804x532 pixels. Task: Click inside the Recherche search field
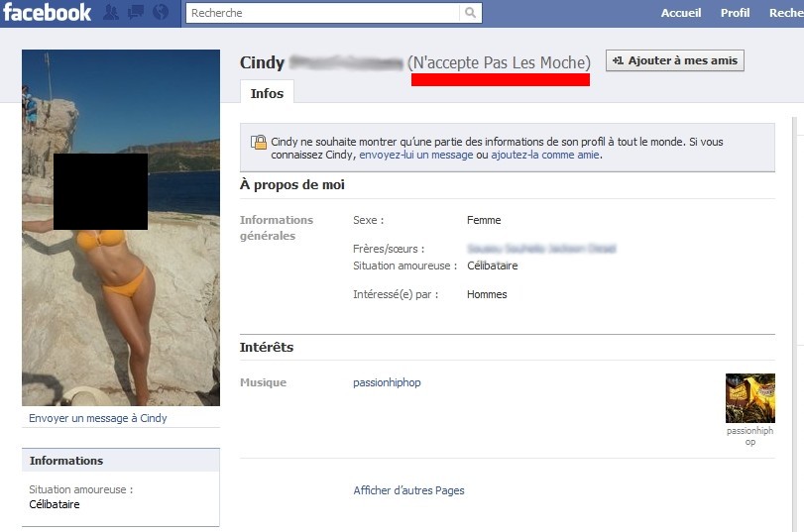(x=323, y=13)
